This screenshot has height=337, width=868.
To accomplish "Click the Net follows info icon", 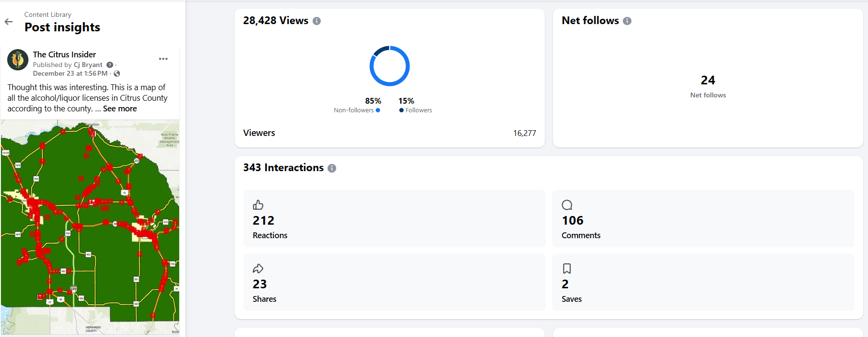I will 627,21.
